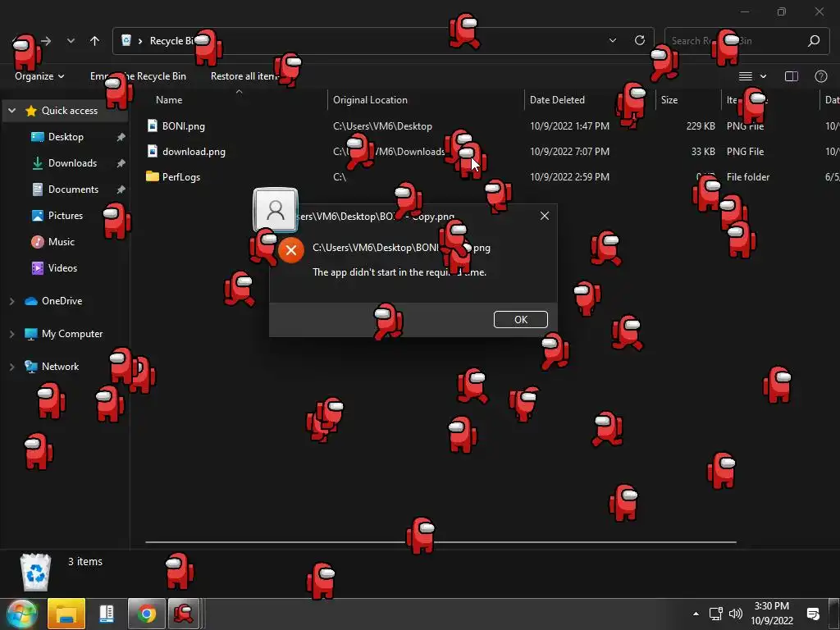The width and height of the screenshot is (840, 630).
Task: Open Downloads in the sidebar
Action: tap(72, 163)
